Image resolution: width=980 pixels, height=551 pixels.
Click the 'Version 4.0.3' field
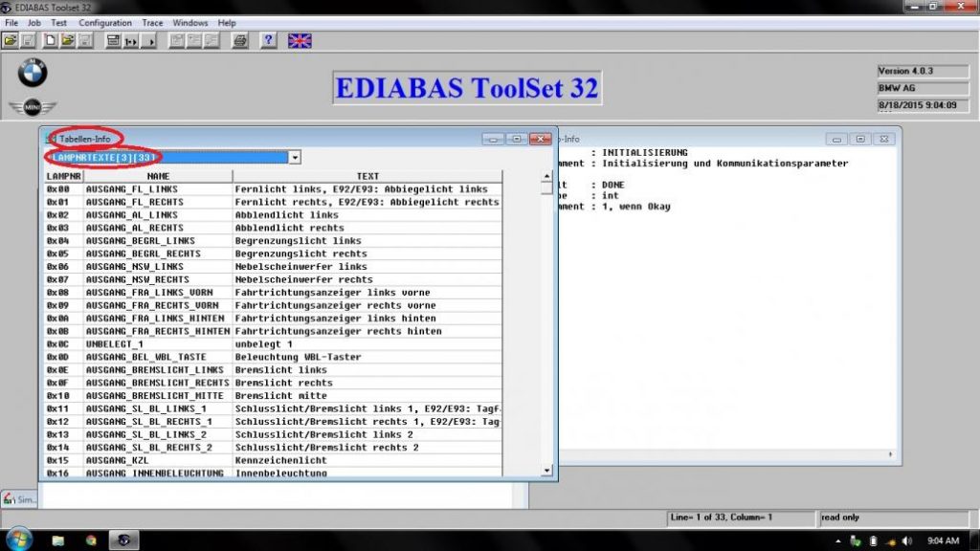tap(924, 71)
